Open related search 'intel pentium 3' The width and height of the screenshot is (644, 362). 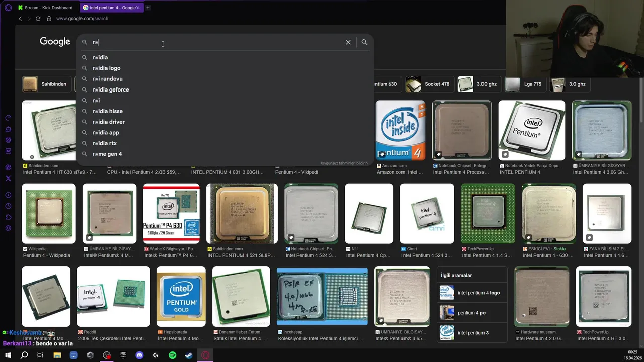(472, 333)
